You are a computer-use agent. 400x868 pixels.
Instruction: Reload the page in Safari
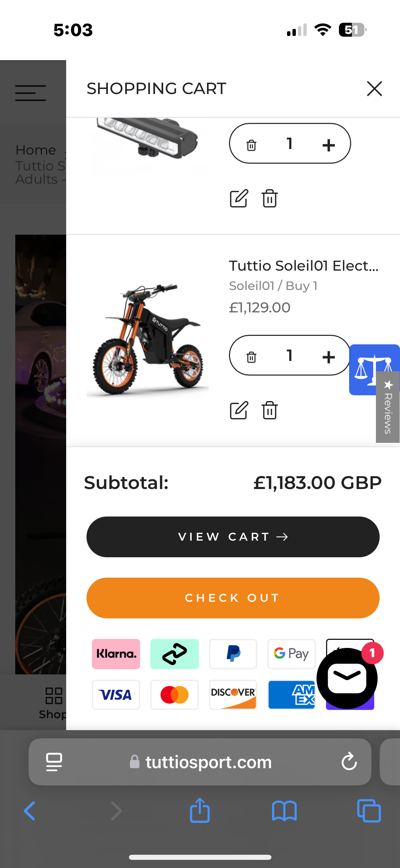349,762
